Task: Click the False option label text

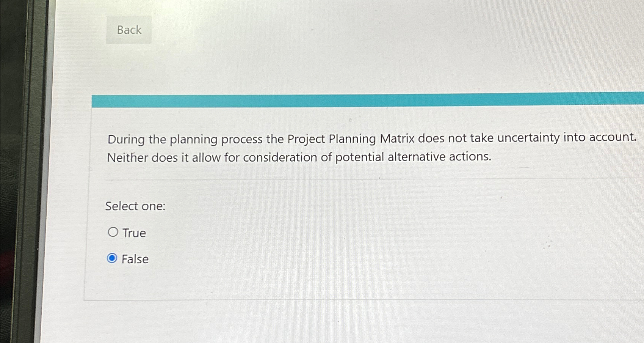Action: (x=135, y=259)
